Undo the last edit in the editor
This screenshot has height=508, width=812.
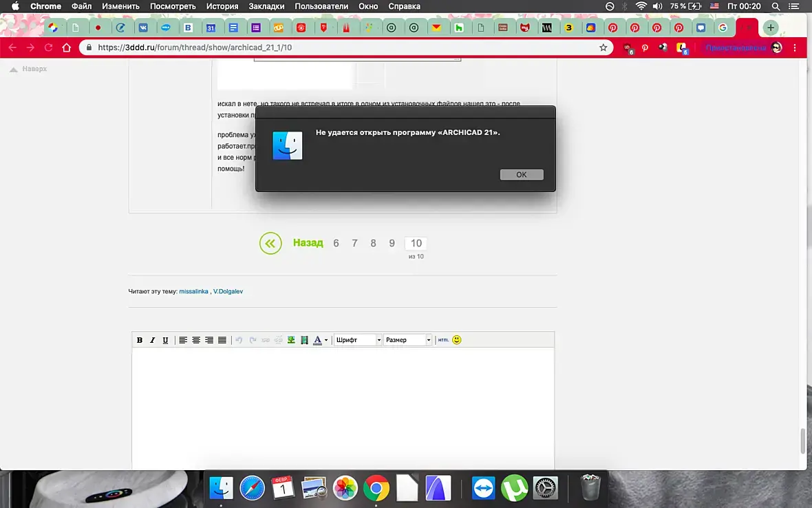point(239,340)
